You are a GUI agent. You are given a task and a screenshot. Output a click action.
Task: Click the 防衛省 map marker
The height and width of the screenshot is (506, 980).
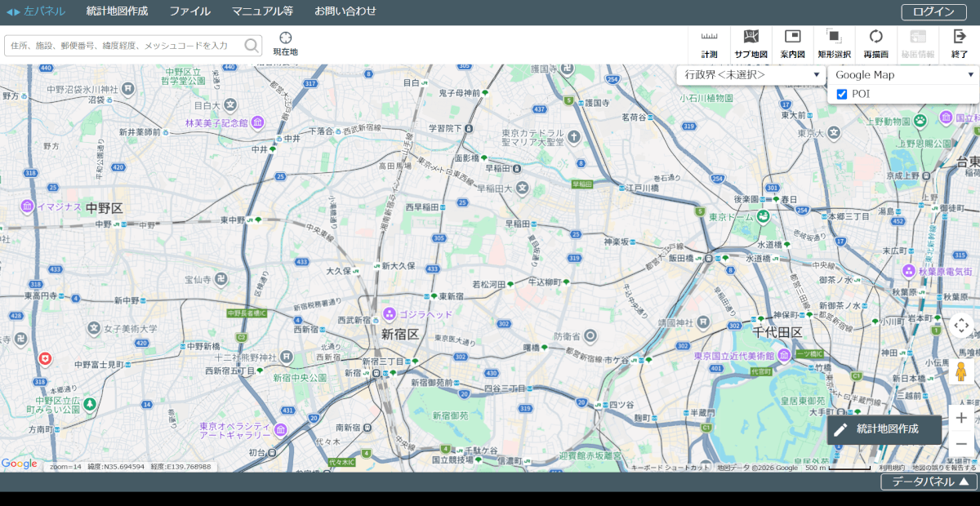(x=590, y=335)
